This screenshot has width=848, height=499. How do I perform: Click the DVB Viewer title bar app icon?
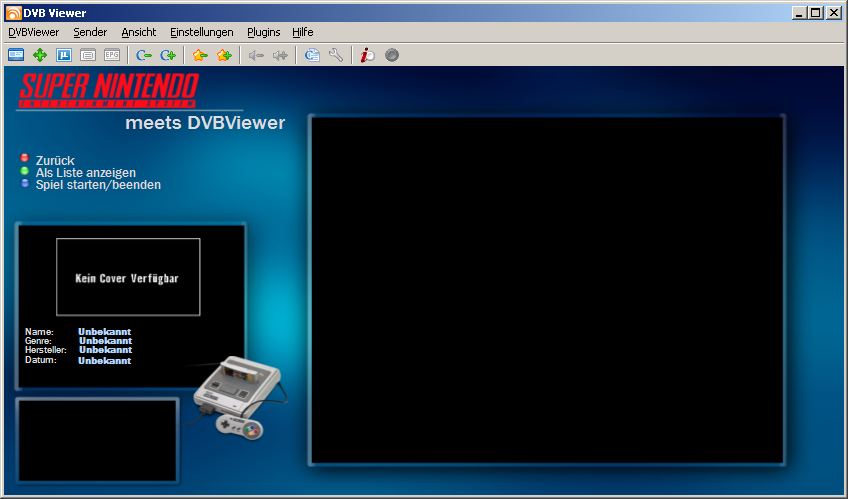tap(13, 13)
